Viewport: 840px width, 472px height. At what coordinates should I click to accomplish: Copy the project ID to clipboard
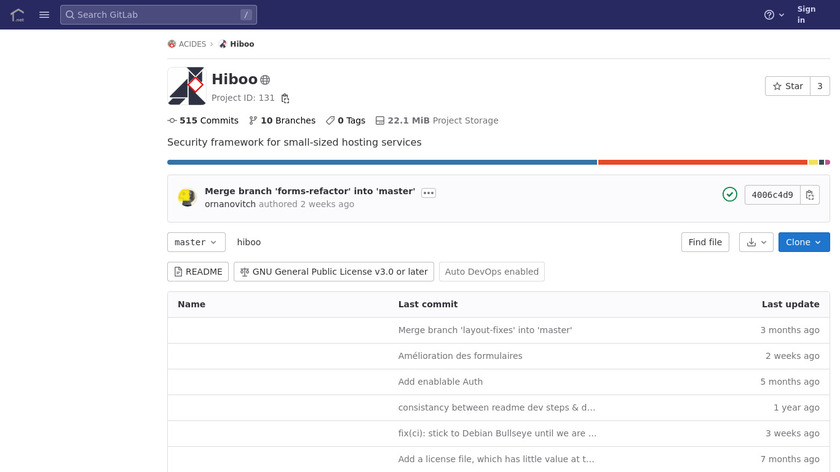point(285,98)
